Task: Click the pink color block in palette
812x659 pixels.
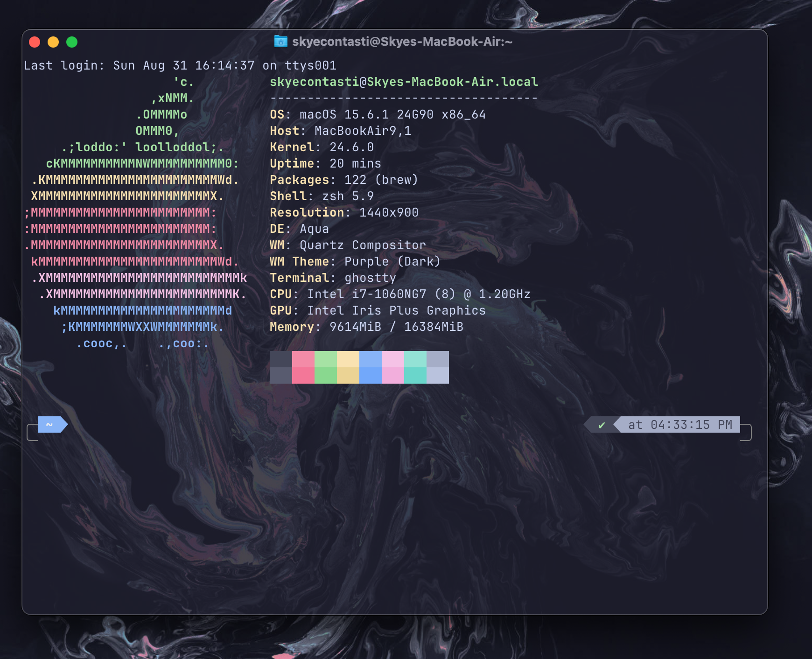Action: [x=303, y=367]
